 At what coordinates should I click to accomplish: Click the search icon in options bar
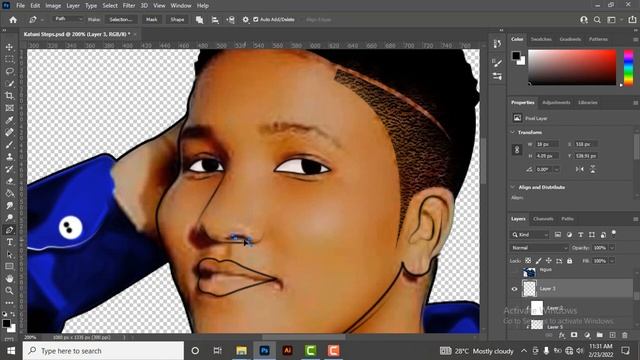[597, 20]
